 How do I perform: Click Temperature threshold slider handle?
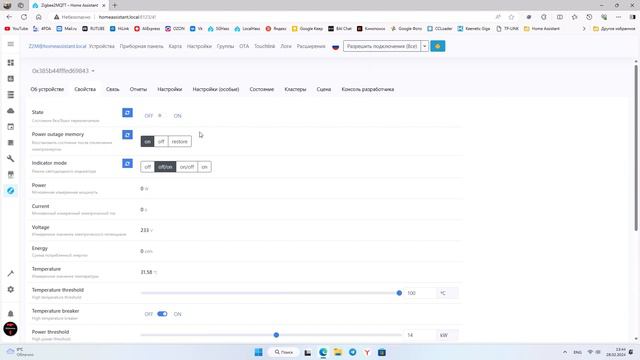[399, 293]
